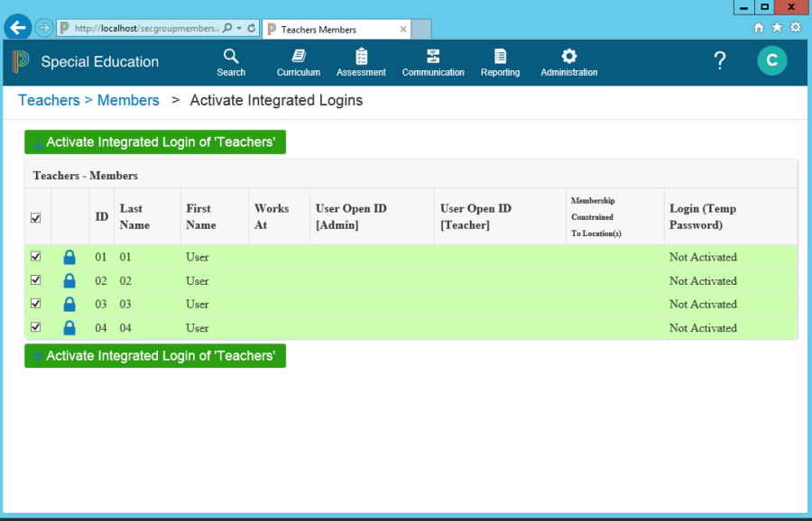Go to Teachers breadcrumb link
Image resolution: width=812 pixels, height=521 pixels.
(49, 100)
